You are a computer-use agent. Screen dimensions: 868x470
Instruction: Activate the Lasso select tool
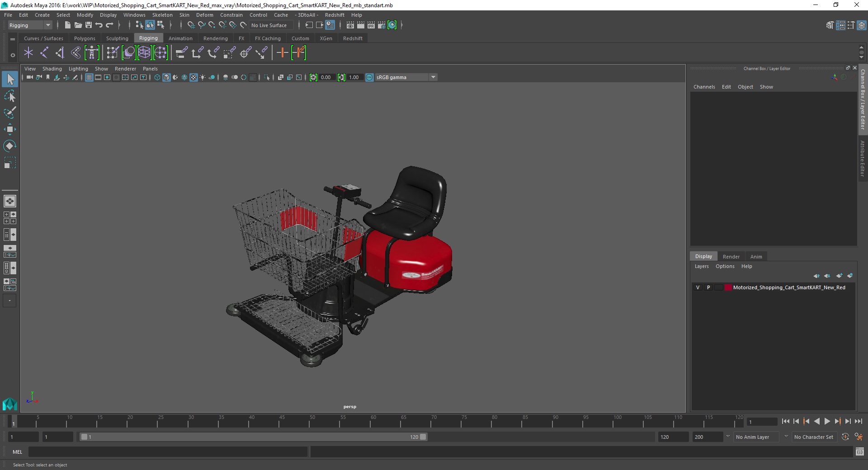click(x=9, y=96)
